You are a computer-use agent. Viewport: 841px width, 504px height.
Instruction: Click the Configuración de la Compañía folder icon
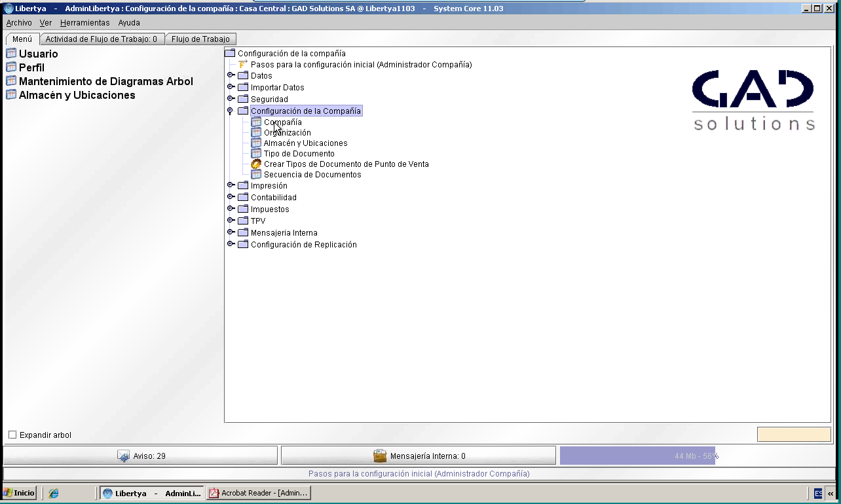coord(243,111)
